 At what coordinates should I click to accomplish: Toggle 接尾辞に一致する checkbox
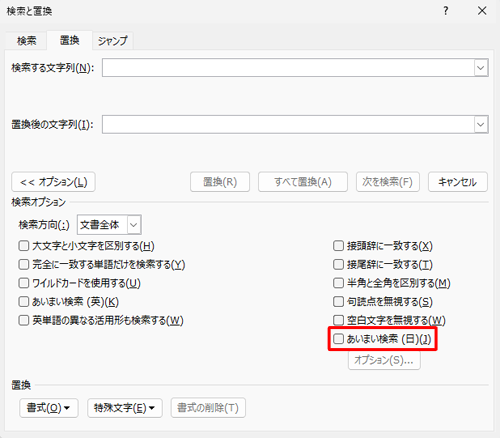[x=338, y=265]
